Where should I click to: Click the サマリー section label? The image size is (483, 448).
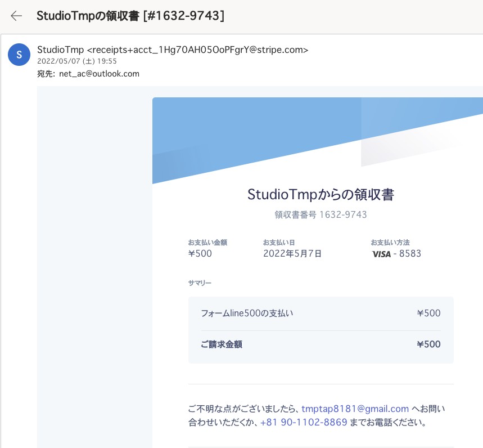point(200,283)
